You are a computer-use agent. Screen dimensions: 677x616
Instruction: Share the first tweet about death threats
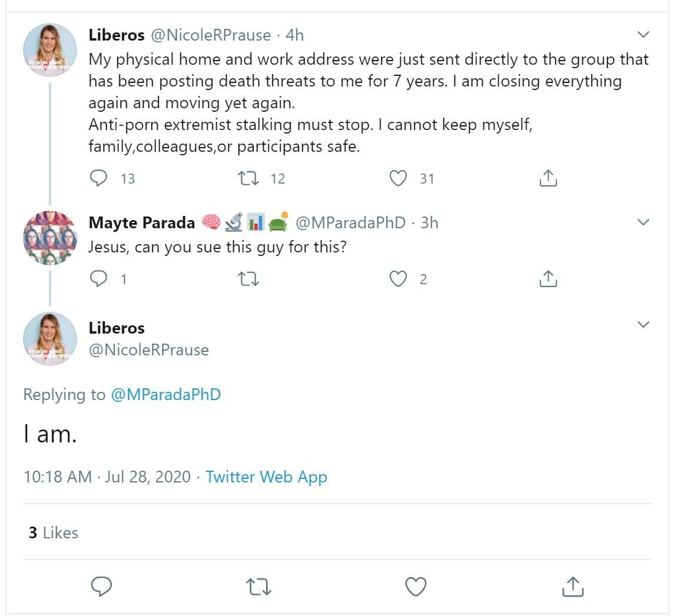(x=547, y=178)
